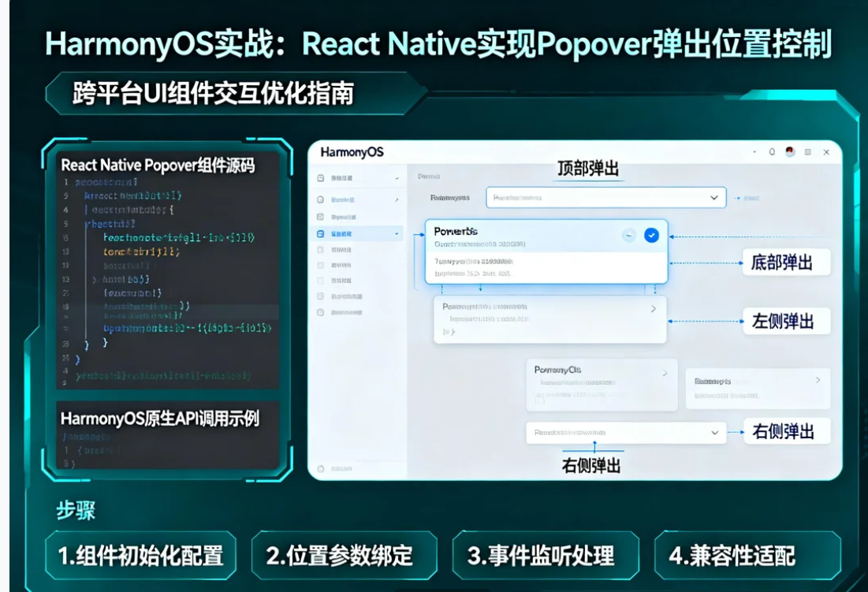This screenshot has width=868, height=592.
Task: Click the Popover card bold heading
Action: [x=456, y=231]
